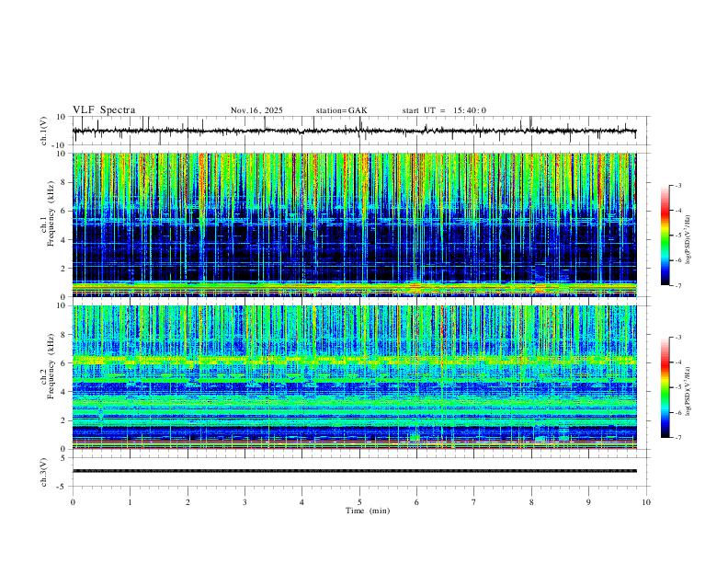Click the log(PSD) label beside ch.2 colorbar
This screenshot has height=563, width=728.
688,392
